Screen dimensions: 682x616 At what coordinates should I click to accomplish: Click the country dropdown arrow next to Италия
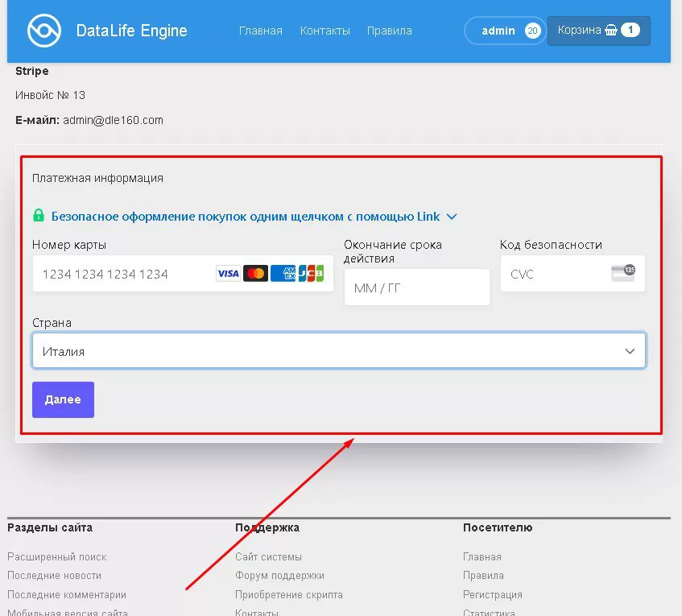pyautogui.click(x=630, y=351)
